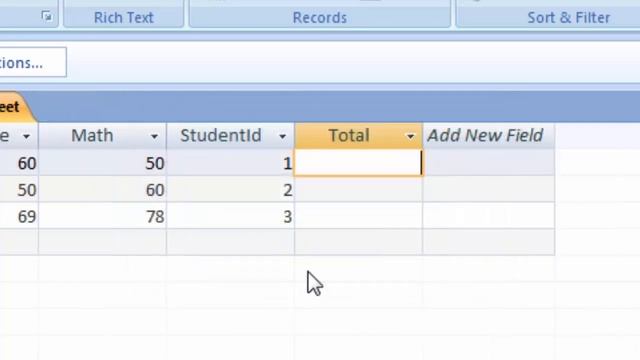640x360 pixels.
Task: Select Math cell containing 60
Action: (x=102, y=189)
